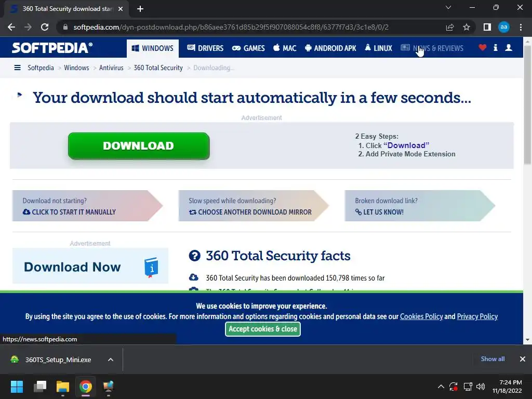Open the network tray icon

click(x=468, y=387)
